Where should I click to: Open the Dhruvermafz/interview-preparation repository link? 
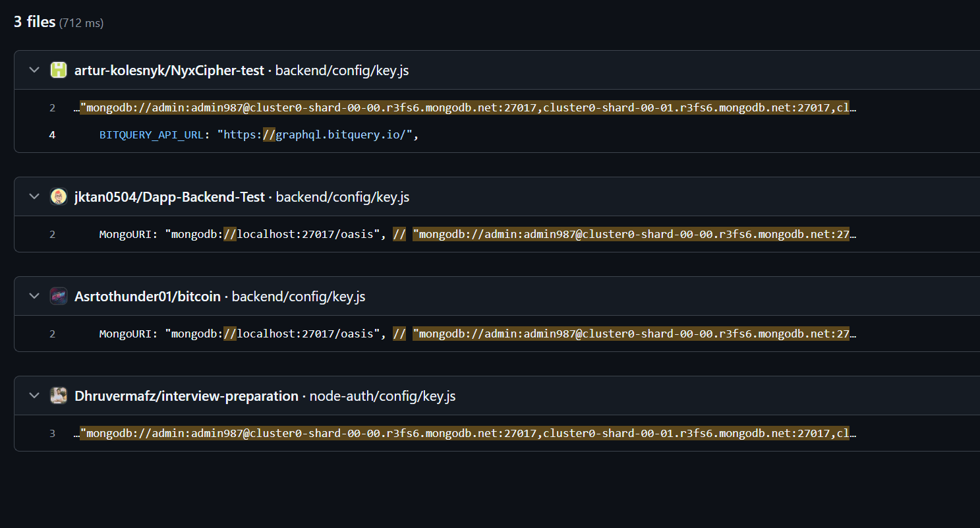[x=187, y=396]
